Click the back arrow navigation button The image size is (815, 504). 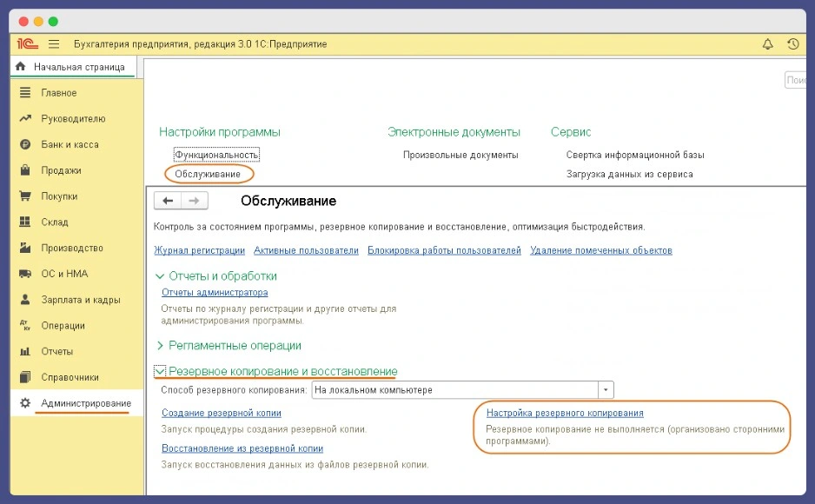[168, 201]
